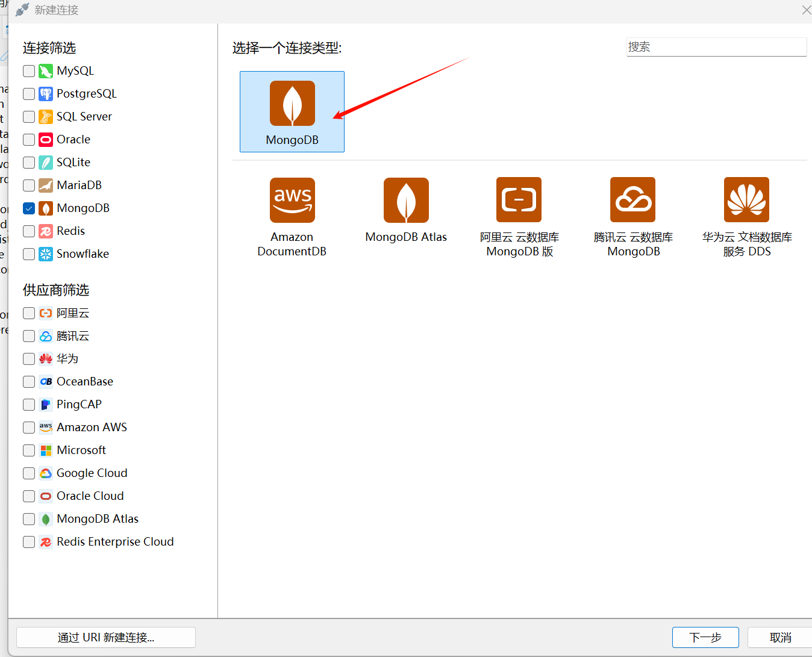Click the MySQL dolphin icon in filters

coord(46,71)
